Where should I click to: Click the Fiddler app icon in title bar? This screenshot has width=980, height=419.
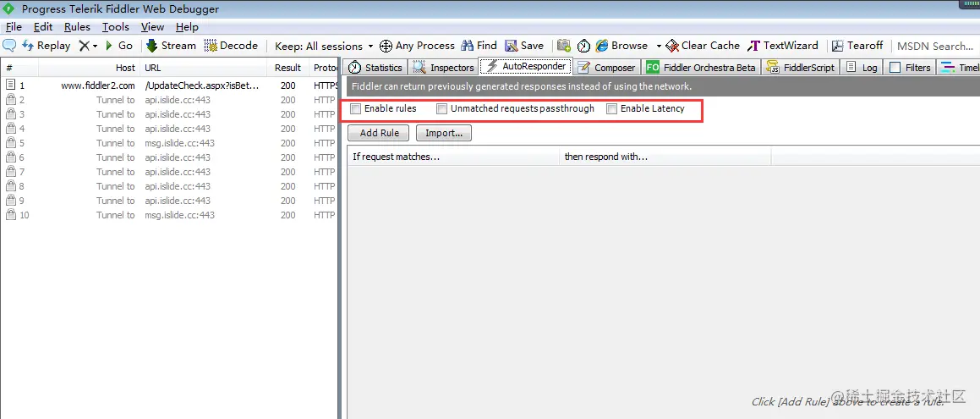pyautogui.click(x=8, y=9)
